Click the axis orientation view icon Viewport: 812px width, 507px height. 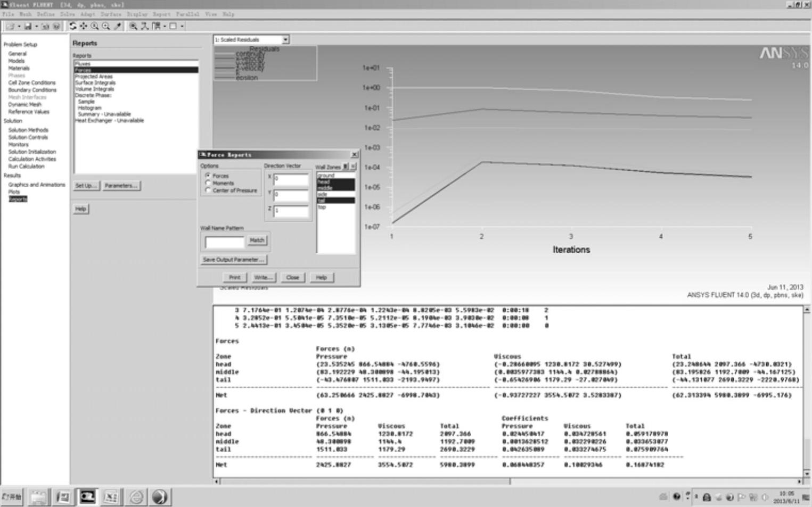pos(145,26)
